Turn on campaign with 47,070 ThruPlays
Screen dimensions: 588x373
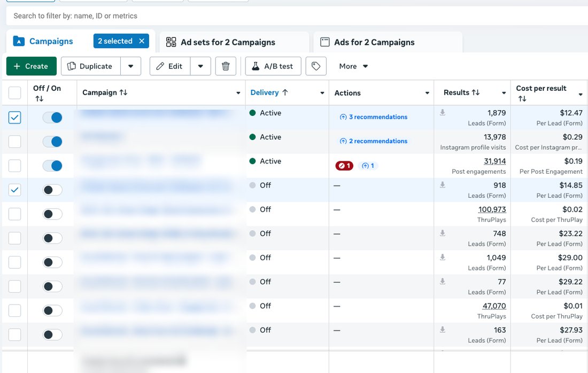click(52, 310)
